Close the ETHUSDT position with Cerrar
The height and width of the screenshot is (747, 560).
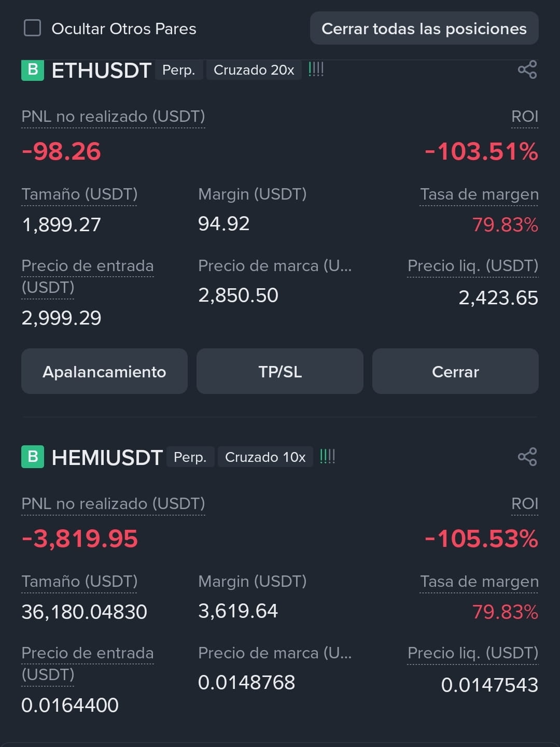click(x=455, y=371)
